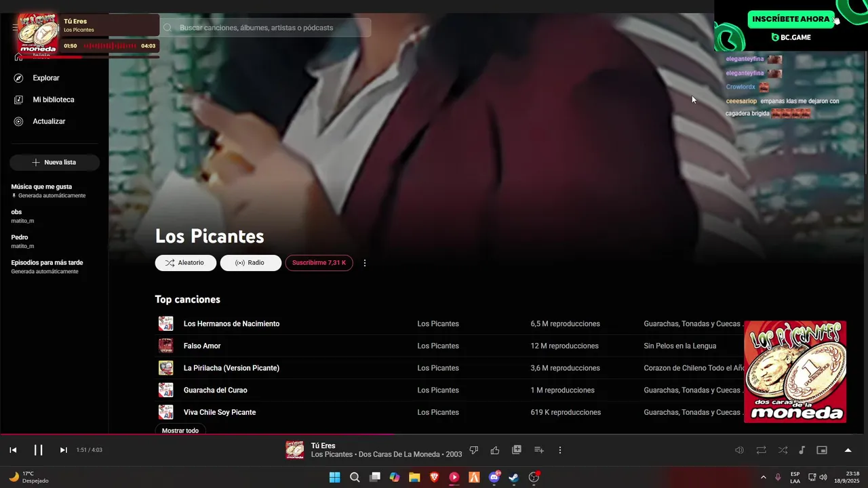Click the music note icon
The width and height of the screenshot is (868, 488).
coord(802,450)
